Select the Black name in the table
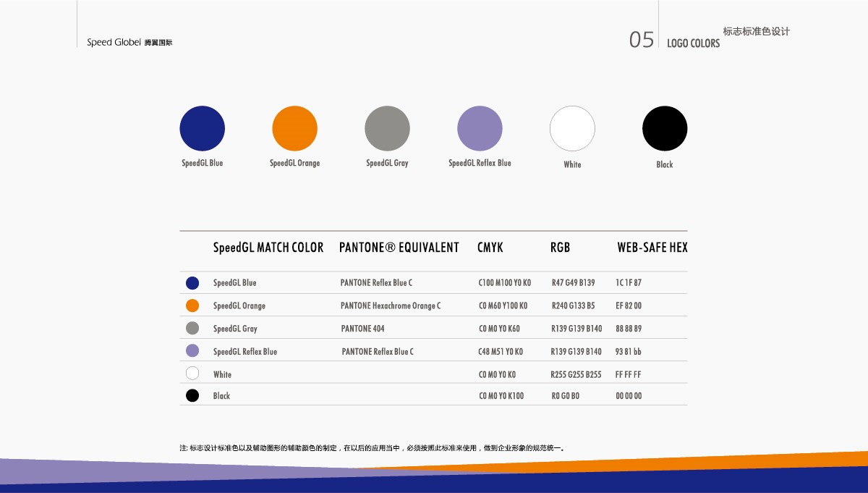 [222, 396]
